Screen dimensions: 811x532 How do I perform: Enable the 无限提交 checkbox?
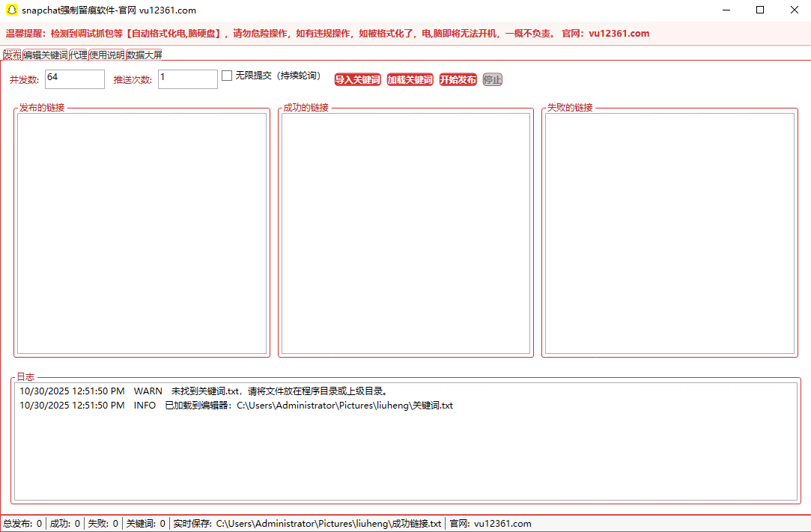(227, 76)
